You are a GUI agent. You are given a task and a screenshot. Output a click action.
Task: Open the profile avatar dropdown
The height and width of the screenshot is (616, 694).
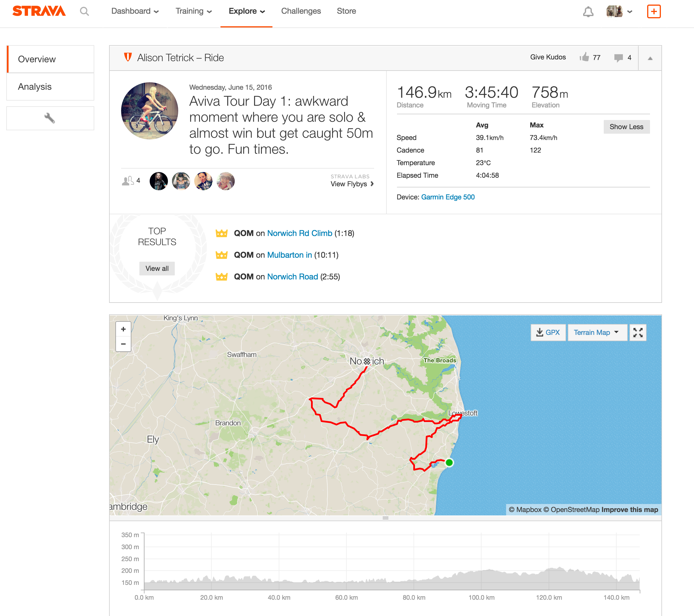pos(619,11)
